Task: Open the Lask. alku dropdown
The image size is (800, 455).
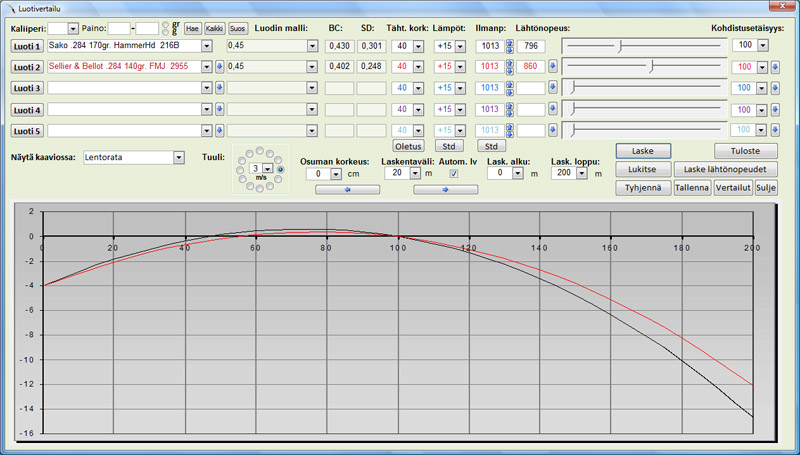Action: [x=518, y=173]
